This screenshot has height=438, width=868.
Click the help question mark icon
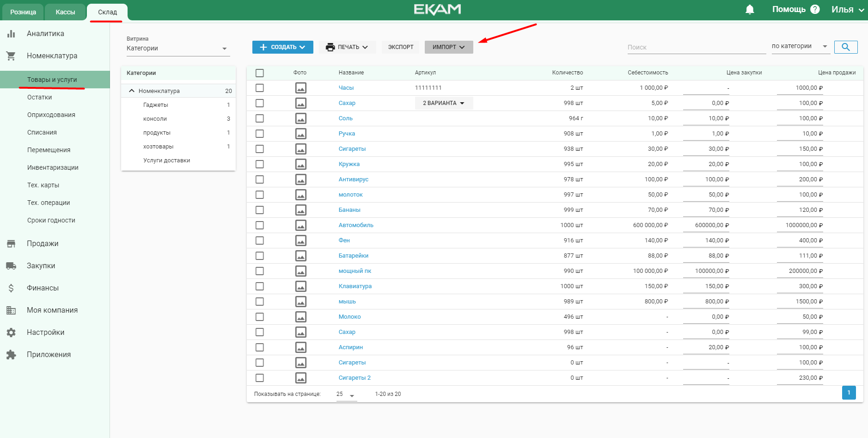[x=815, y=9]
